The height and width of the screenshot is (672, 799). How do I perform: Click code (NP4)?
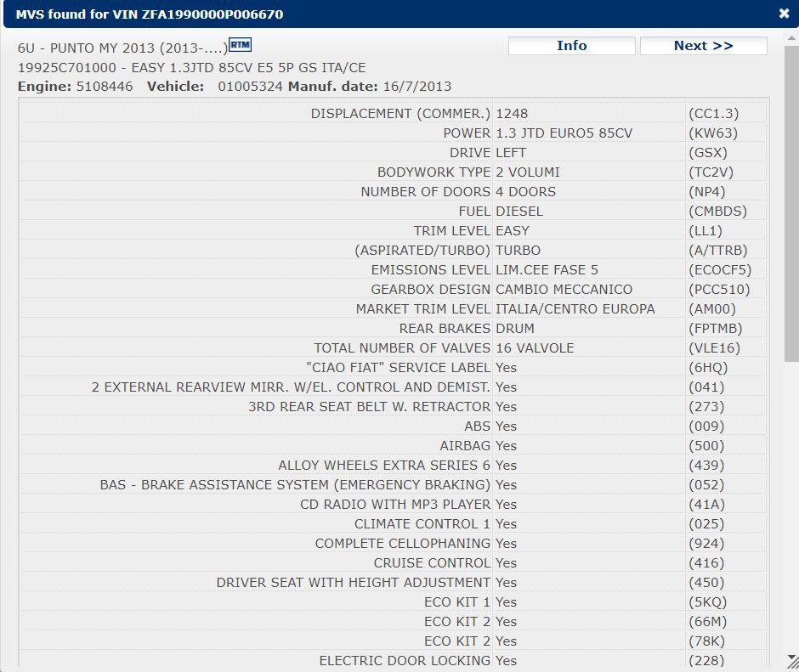pyautogui.click(x=706, y=191)
